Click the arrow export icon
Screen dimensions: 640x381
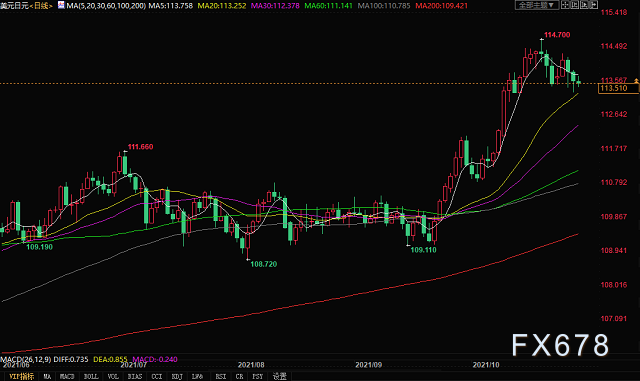(x=593, y=5)
